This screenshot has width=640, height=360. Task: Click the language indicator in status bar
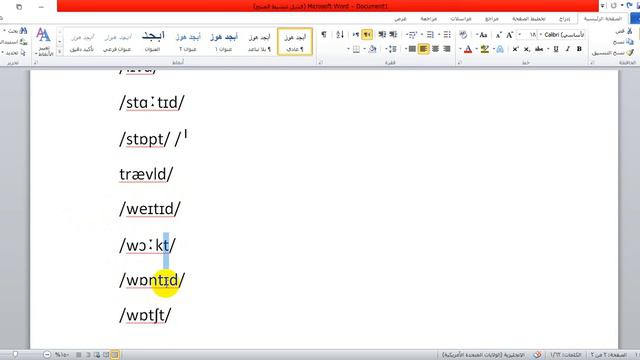point(483,355)
